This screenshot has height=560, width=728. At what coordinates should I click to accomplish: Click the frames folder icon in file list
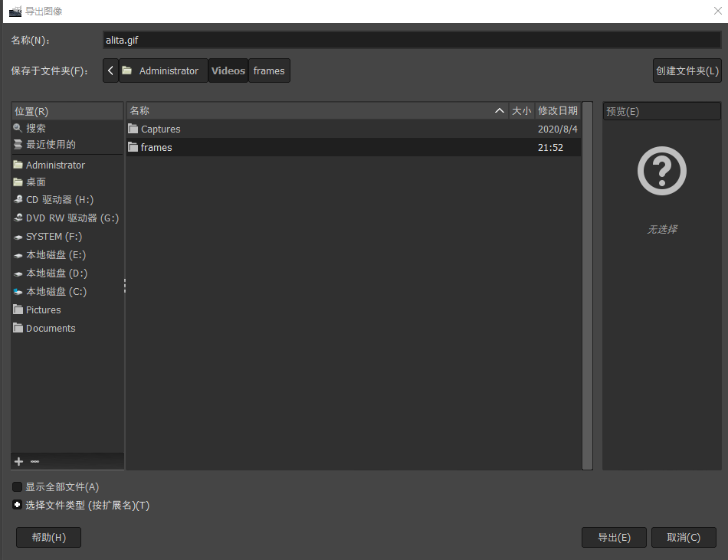133,147
